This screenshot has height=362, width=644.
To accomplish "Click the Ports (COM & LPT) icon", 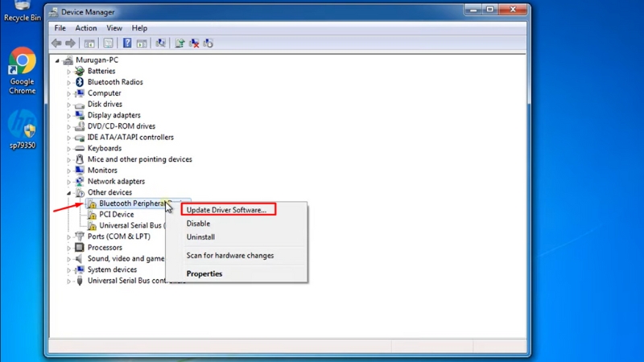I will click(x=80, y=237).
